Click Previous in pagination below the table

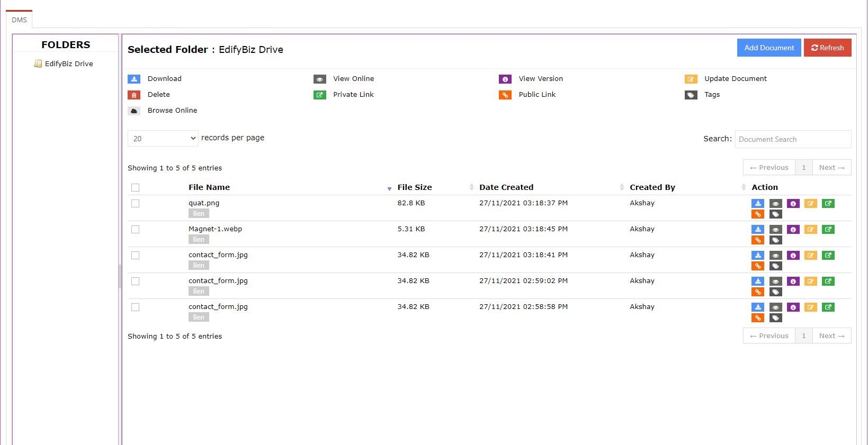(x=769, y=335)
